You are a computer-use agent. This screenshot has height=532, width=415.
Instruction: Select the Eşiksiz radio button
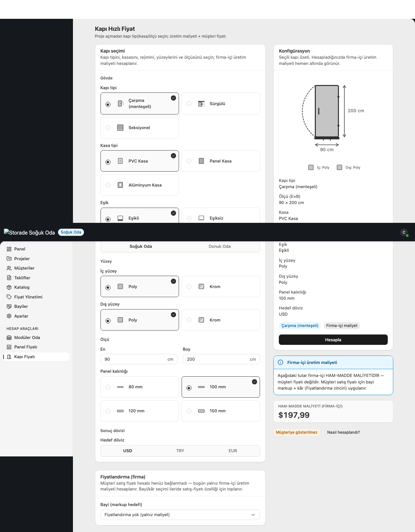tap(189, 218)
